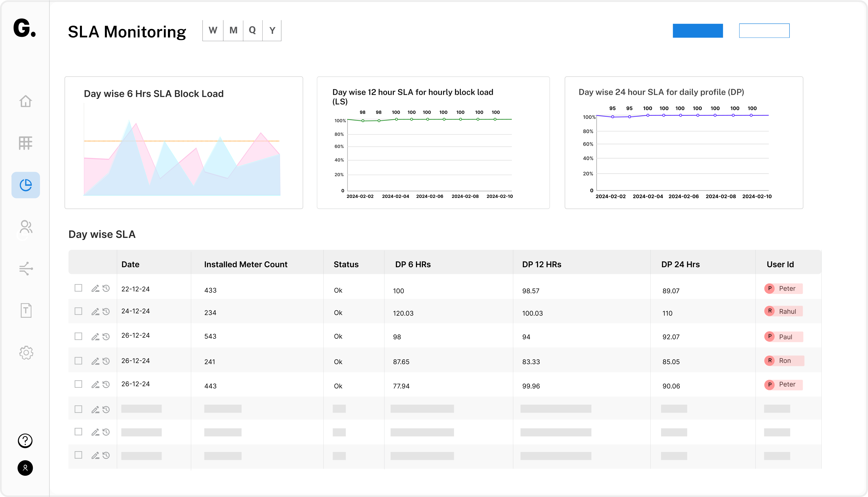Click the solid blue button
Screen dimensions: 868x497
[698, 31]
